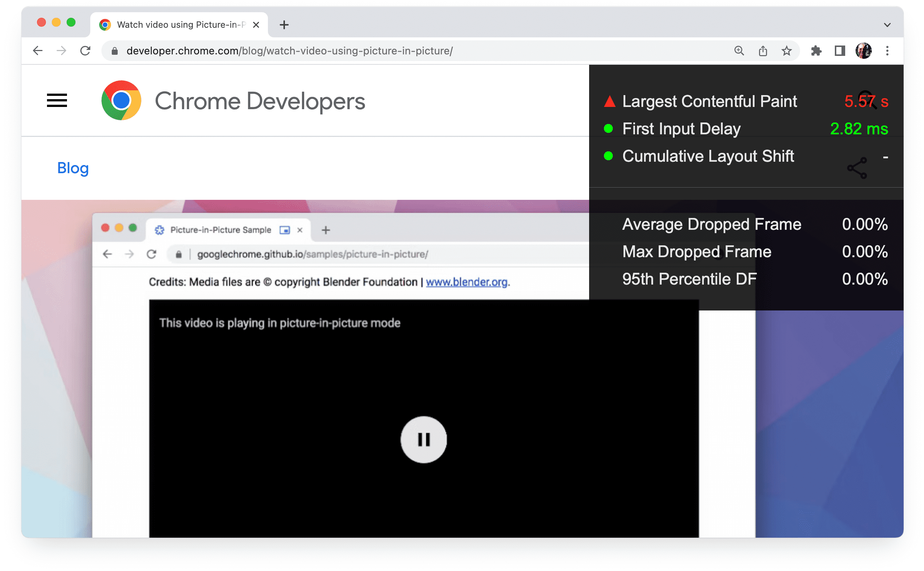The height and width of the screenshot is (571, 924).
Task: Click the Largest Contentful Paint warning triangle icon
Action: click(608, 100)
